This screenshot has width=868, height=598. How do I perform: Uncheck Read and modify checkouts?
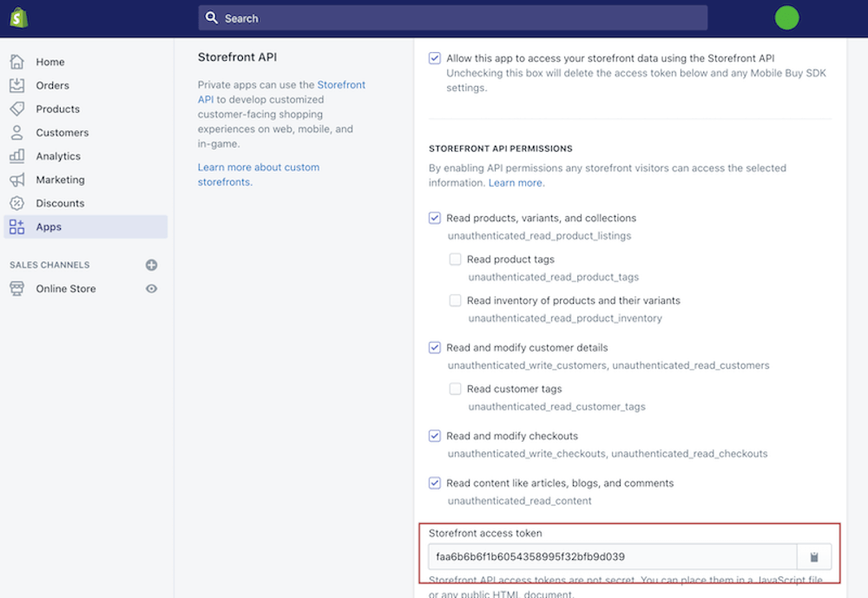tap(435, 436)
